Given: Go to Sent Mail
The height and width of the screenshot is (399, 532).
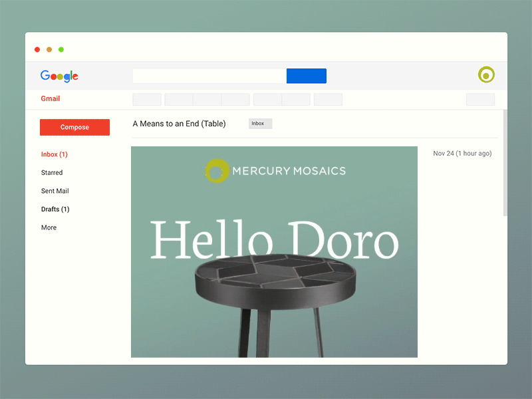Looking at the screenshot, I should pos(55,191).
